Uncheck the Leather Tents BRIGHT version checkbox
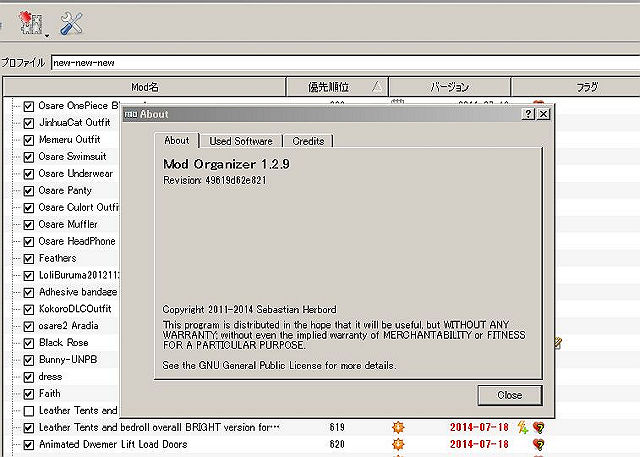The height and width of the screenshot is (457, 640). [29, 428]
